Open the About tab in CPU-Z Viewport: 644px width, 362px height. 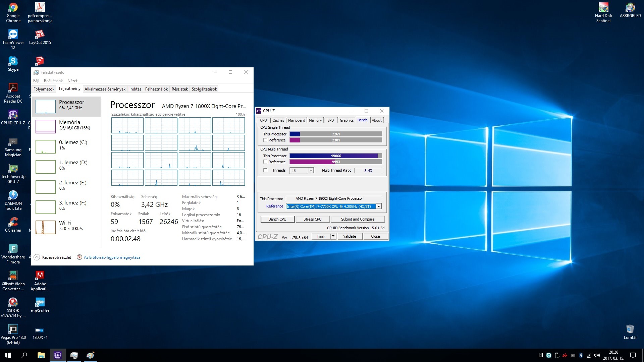point(377,120)
